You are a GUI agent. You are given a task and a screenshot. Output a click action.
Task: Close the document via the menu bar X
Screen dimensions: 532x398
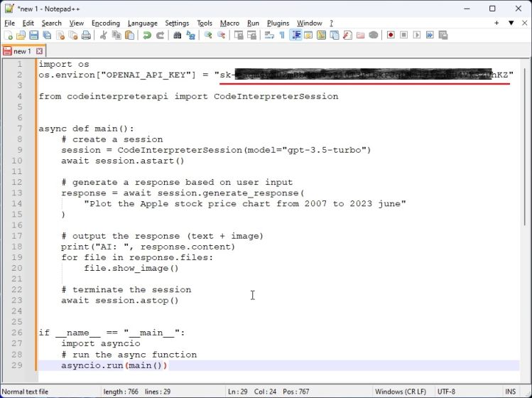click(x=524, y=23)
